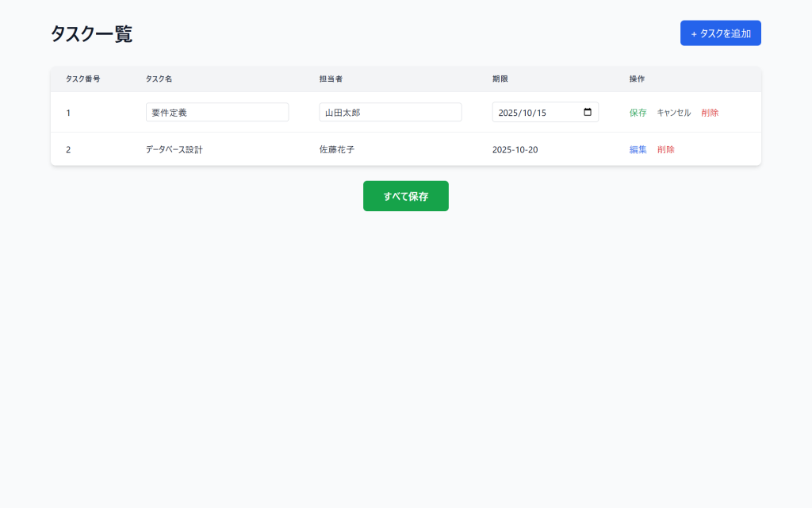Click the 佐藤花子 assignee cell
The height and width of the screenshot is (508, 812).
tap(336, 149)
